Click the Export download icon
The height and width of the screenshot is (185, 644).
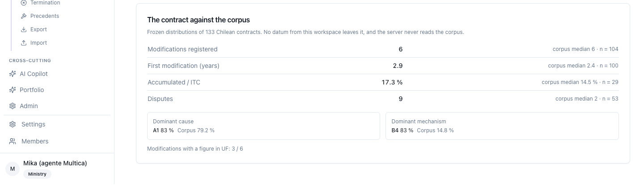pyautogui.click(x=24, y=29)
